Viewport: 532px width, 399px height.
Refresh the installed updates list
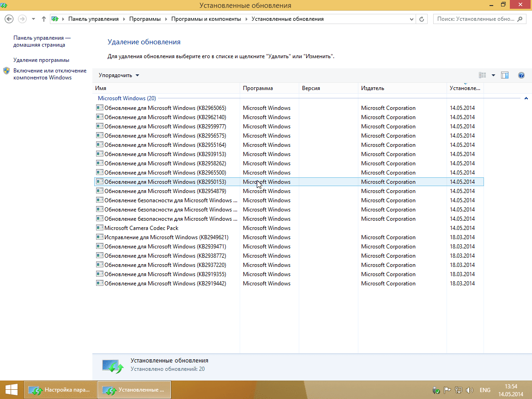tap(422, 19)
